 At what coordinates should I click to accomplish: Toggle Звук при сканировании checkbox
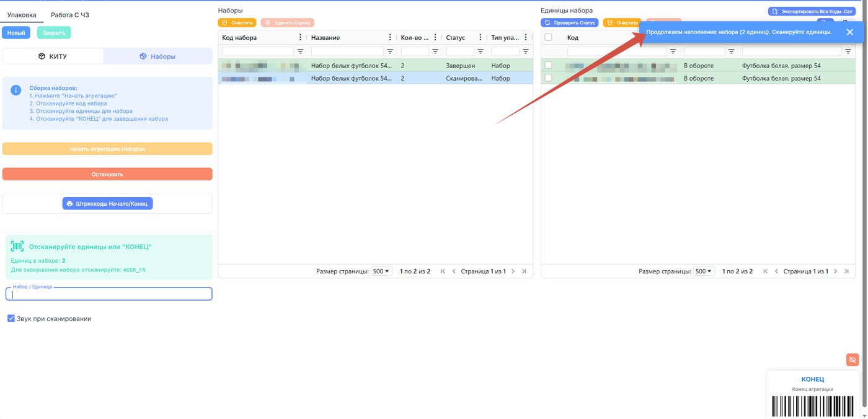11,319
